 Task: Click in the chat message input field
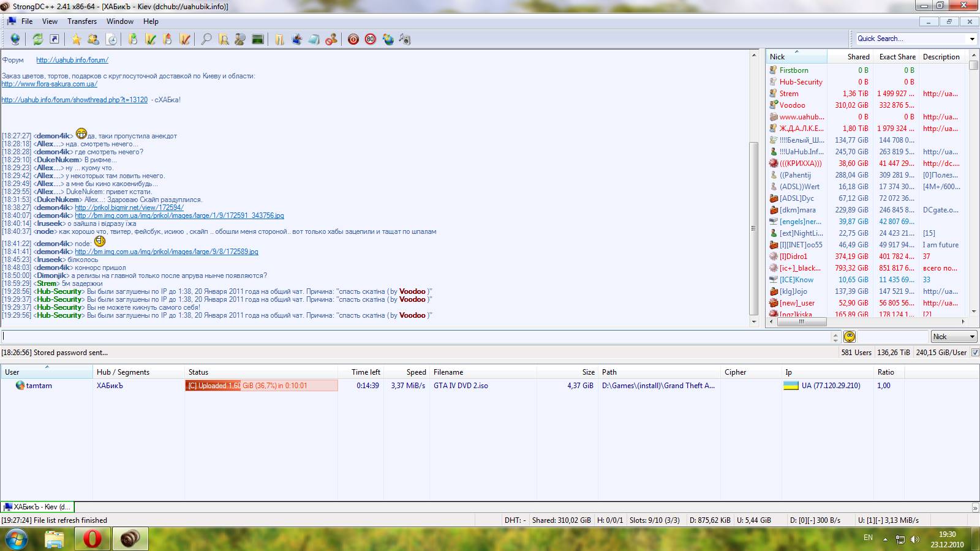point(417,336)
